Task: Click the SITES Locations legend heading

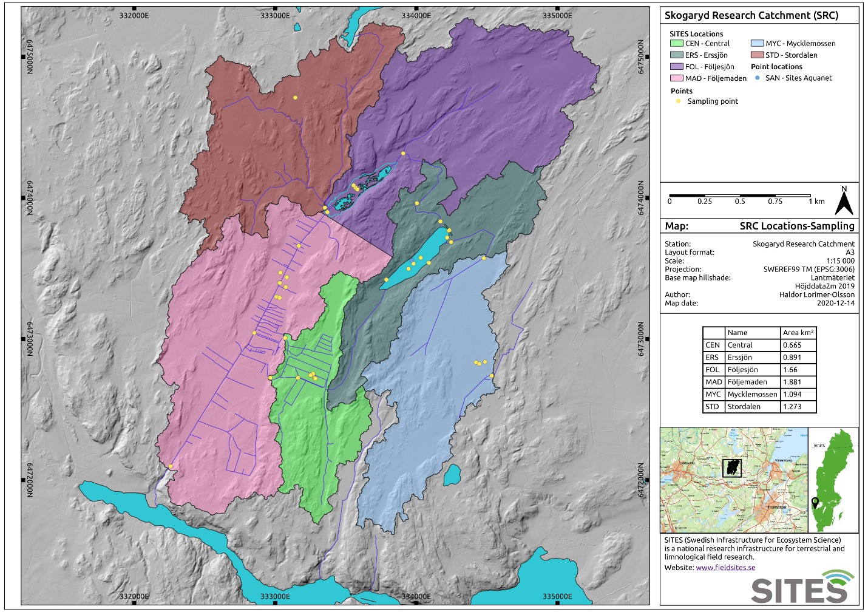Action: 696,34
